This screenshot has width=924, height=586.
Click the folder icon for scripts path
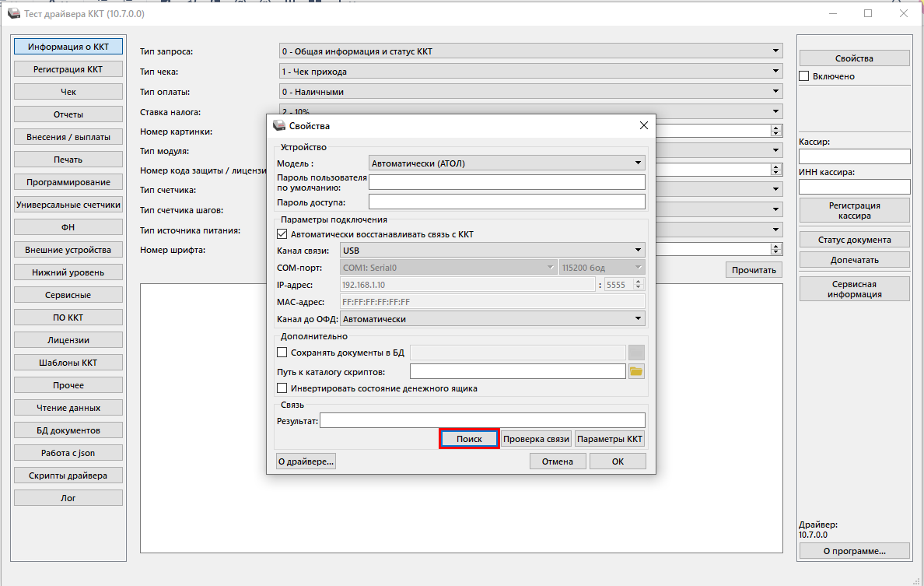click(x=636, y=371)
